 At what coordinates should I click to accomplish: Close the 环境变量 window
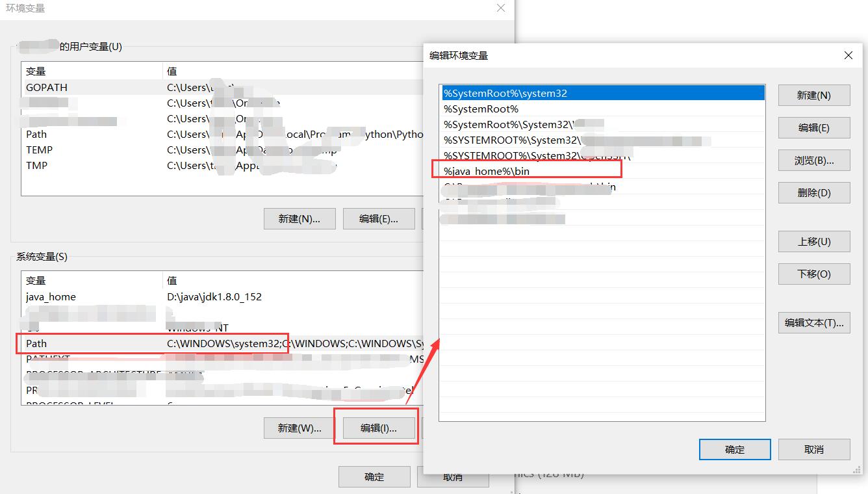click(x=500, y=8)
